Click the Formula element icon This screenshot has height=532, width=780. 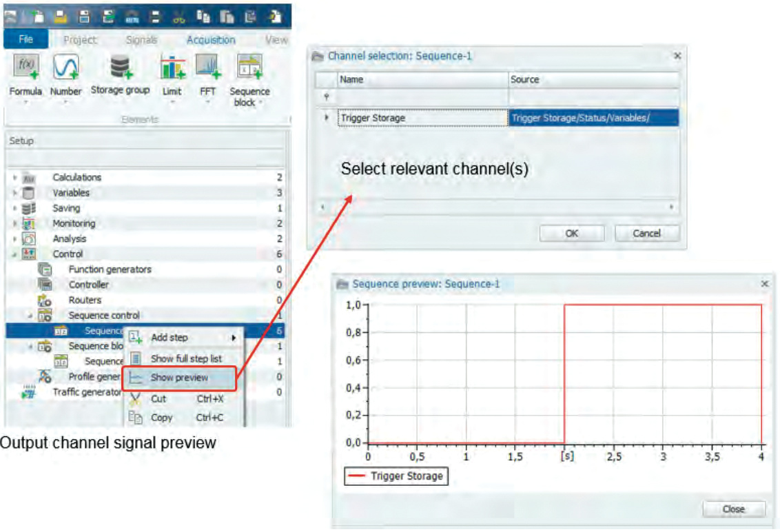pos(25,69)
